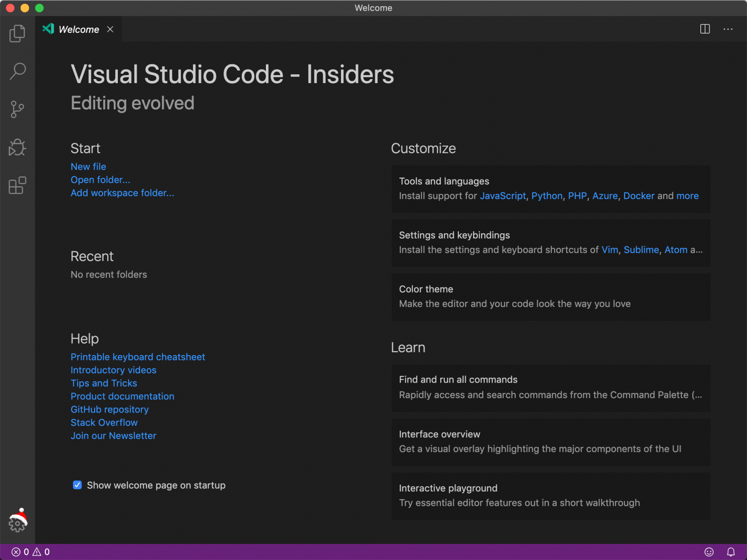The height and width of the screenshot is (560, 747).
Task: Open the feedback smiley in status bar
Action: click(709, 552)
